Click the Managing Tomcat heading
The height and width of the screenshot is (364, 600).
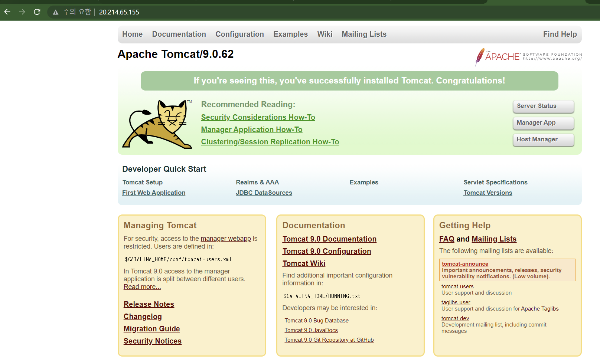tap(160, 225)
